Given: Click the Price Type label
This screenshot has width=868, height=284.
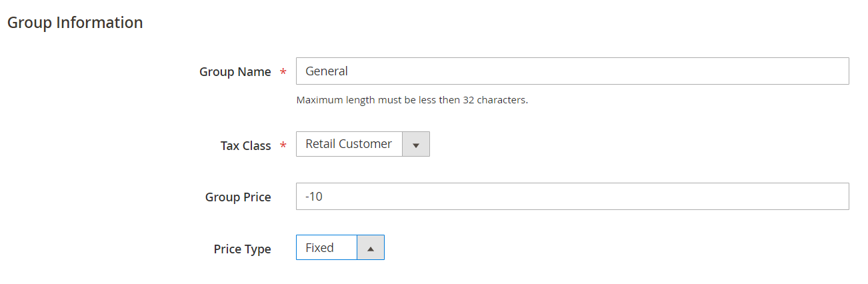Looking at the screenshot, I should pos(242,249).
